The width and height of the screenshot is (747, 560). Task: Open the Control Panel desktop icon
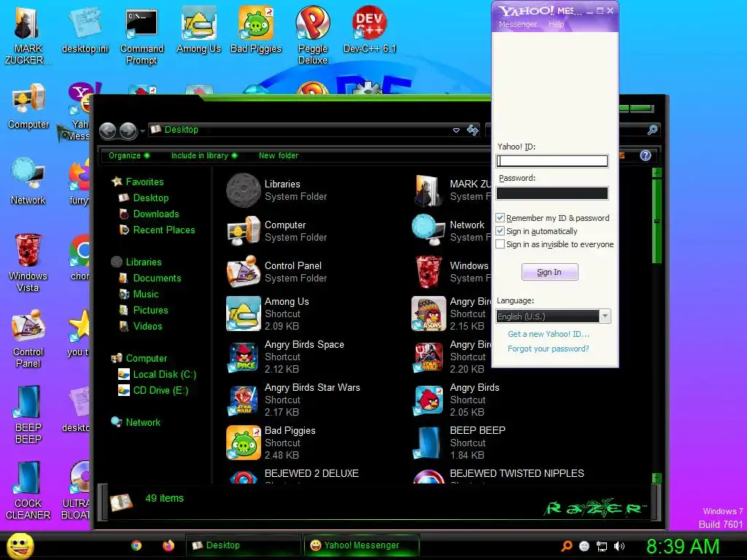28,338
